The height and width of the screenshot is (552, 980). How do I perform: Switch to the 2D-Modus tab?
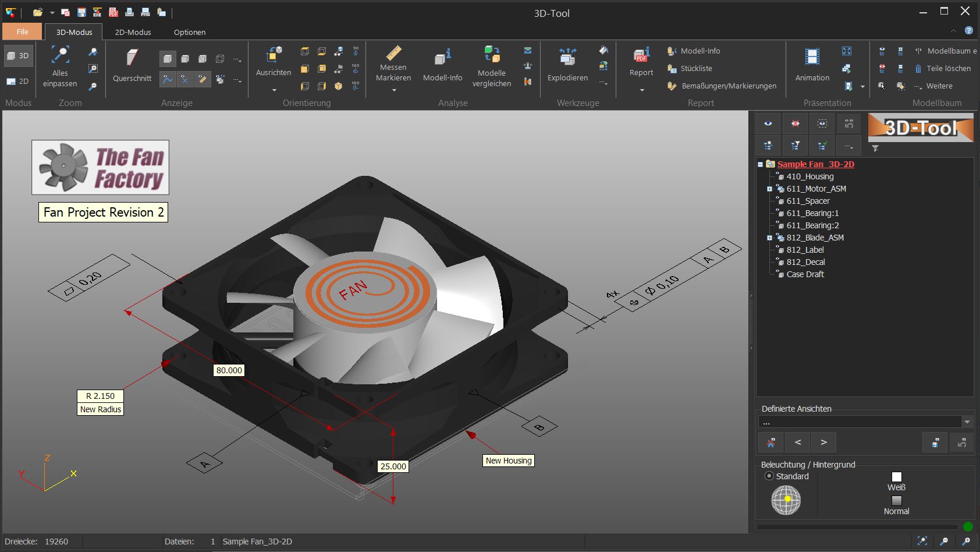click(x=132, y=32)
